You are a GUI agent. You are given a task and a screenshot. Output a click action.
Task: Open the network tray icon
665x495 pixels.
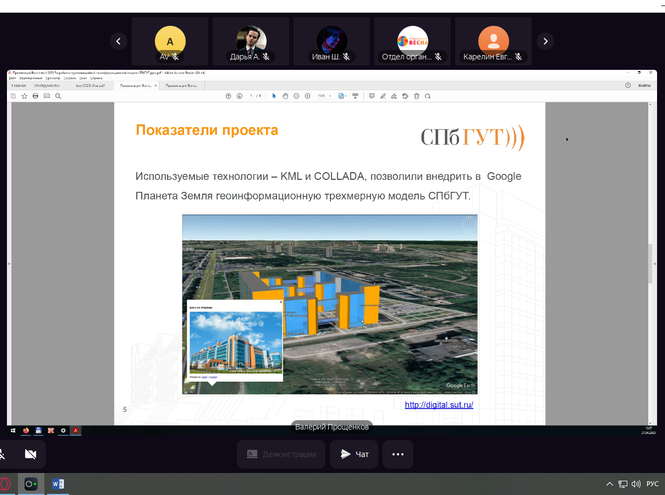(623, 484)
